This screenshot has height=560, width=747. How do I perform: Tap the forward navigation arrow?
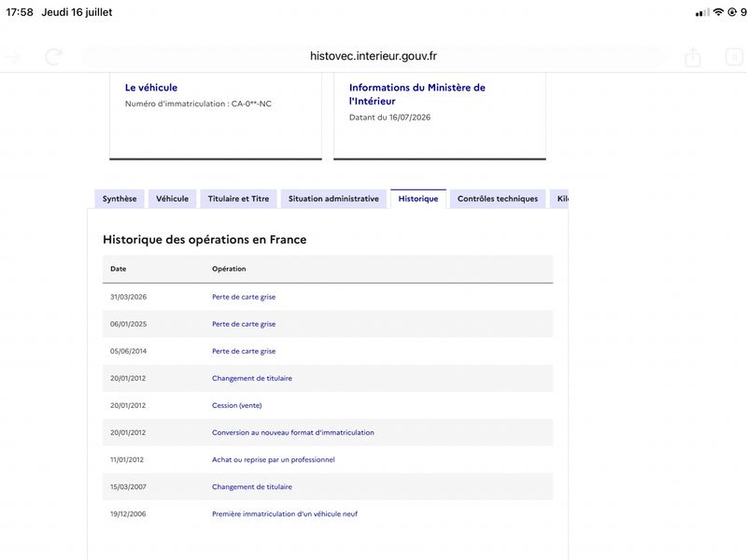[13, 57]
